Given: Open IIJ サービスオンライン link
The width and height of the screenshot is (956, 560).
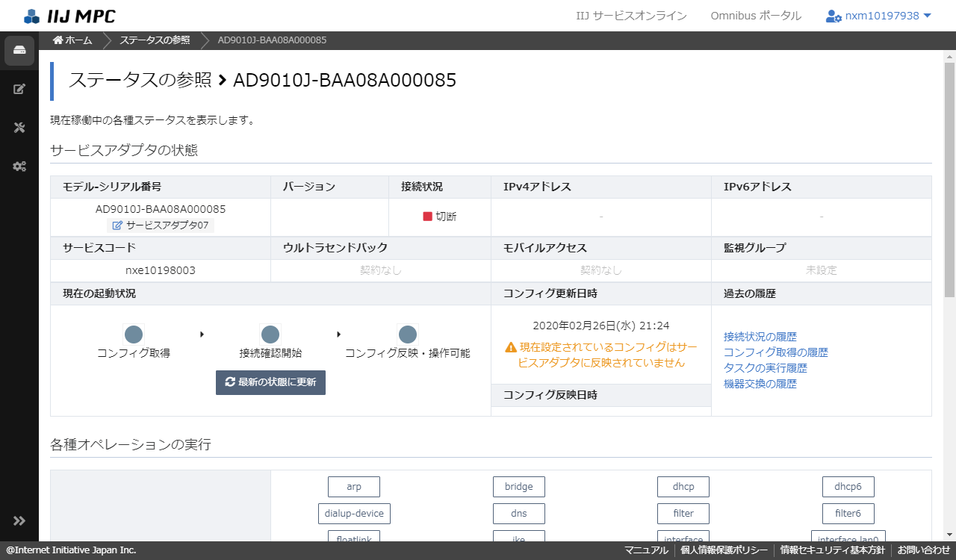Looking at the screenshot, I should click(x=632, y=16).
